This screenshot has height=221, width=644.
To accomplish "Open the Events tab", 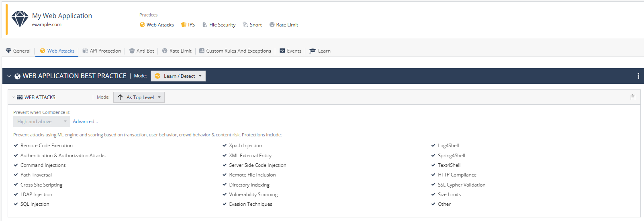I will [290, 51].
